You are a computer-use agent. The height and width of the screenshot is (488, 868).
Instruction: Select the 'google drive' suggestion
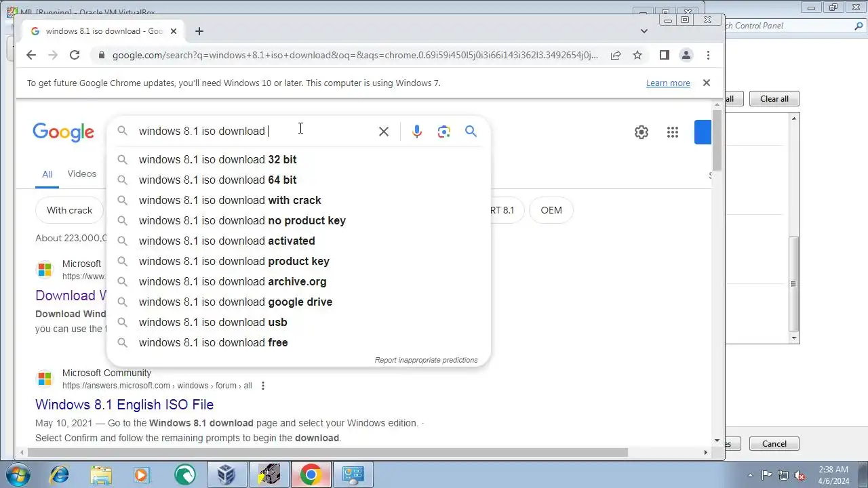point(298,302)
